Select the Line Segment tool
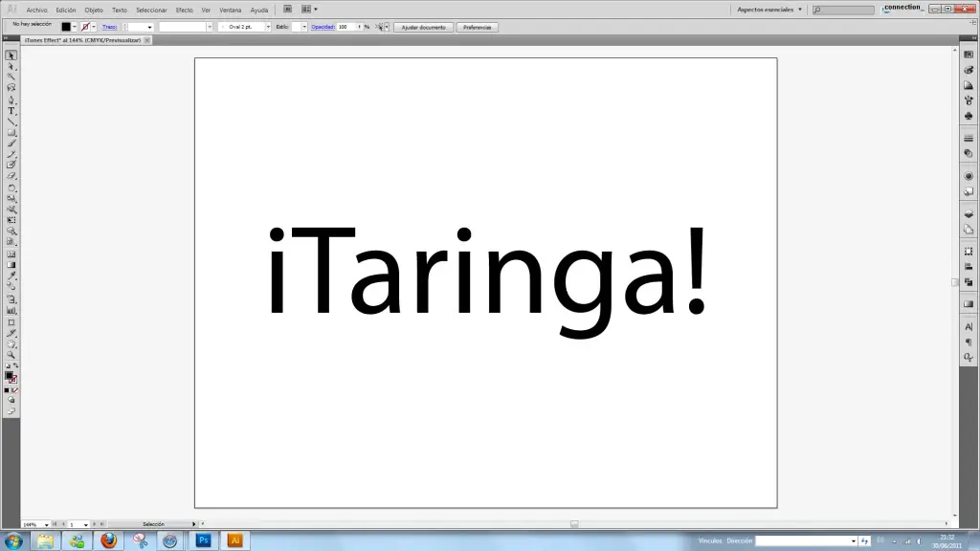This screenshot has height=551, width=980. click(11, 121)
